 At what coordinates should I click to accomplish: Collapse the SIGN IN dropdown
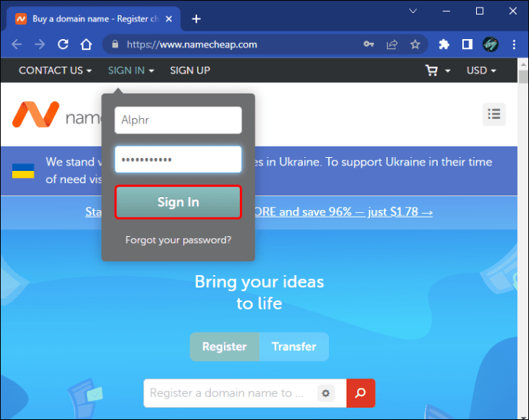pyautogui.click(x=131, y=71)
